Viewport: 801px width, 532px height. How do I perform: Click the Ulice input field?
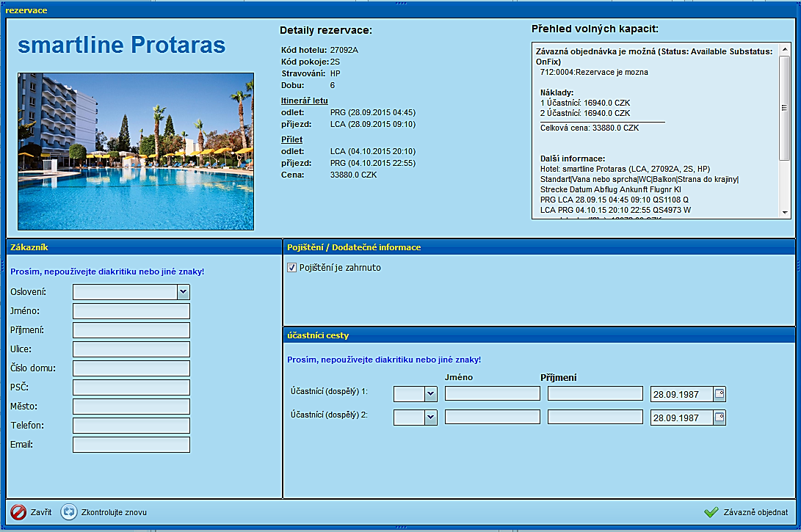(131, 349)
